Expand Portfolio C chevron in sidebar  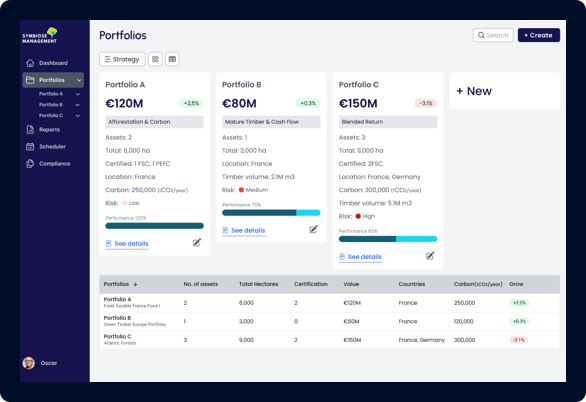[x=78, y=116]
